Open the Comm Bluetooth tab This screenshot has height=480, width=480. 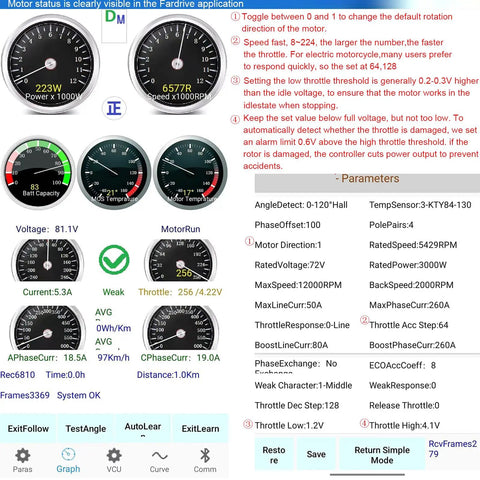205,461
